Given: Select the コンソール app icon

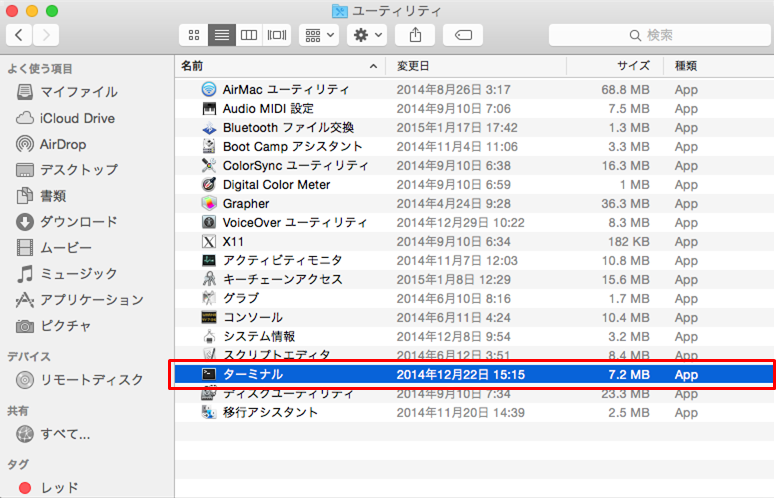Looking at the screenshot, I should pyautogui.click(x=209, y=317).
